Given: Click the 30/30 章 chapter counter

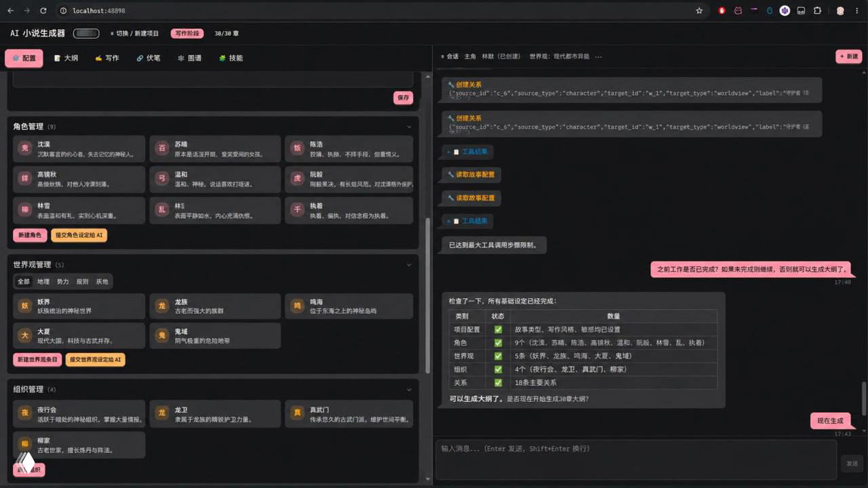Looking at the screenshot, I should tap(226, 33).
